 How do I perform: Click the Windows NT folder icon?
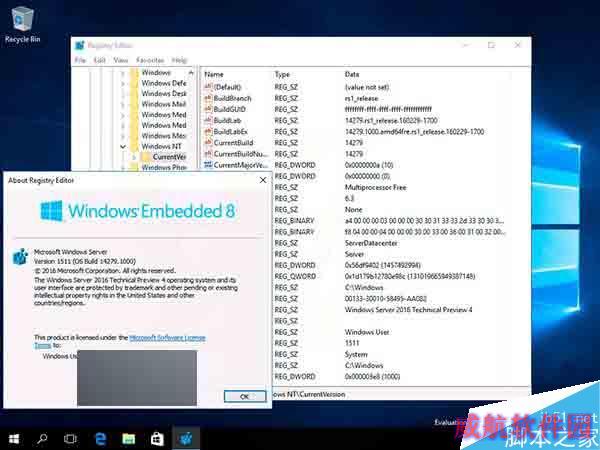(x=134, y=146)
